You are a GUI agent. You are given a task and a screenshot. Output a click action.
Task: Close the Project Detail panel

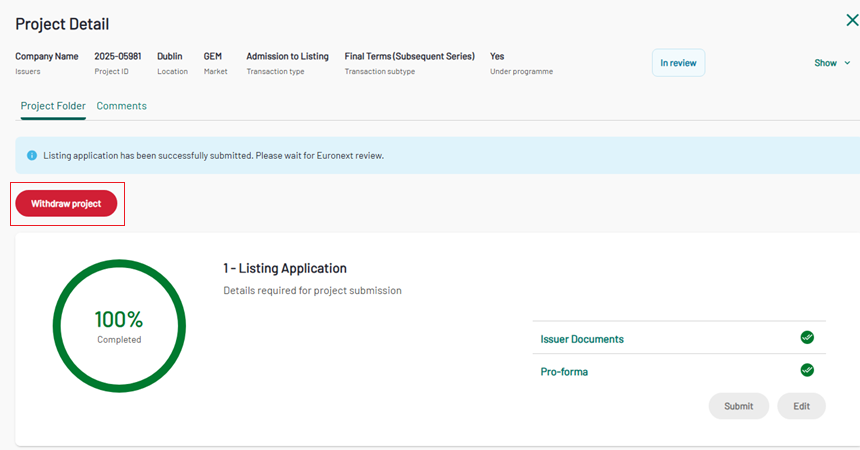pos(852,19)
